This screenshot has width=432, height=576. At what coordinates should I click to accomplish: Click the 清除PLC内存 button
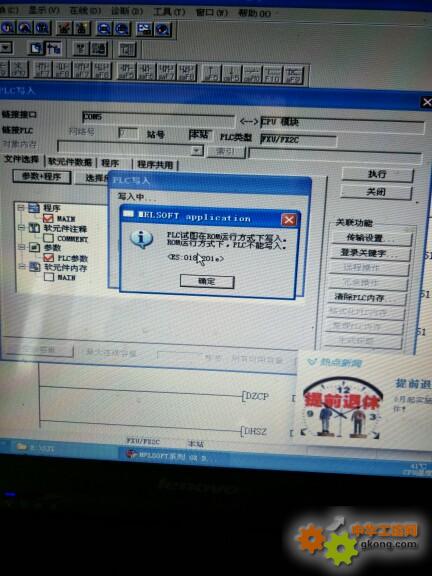[x=366, y=297]
